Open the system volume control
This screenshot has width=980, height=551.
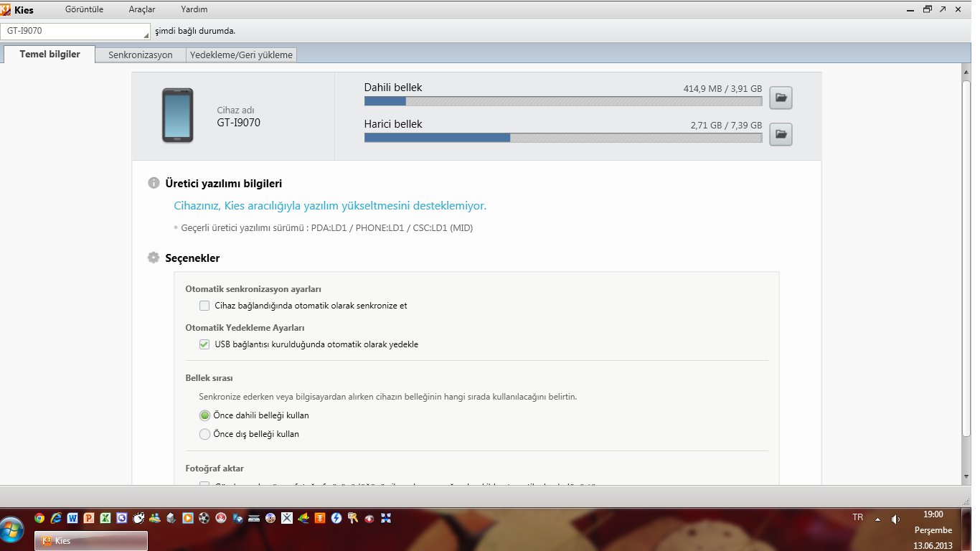click(895, 519)
